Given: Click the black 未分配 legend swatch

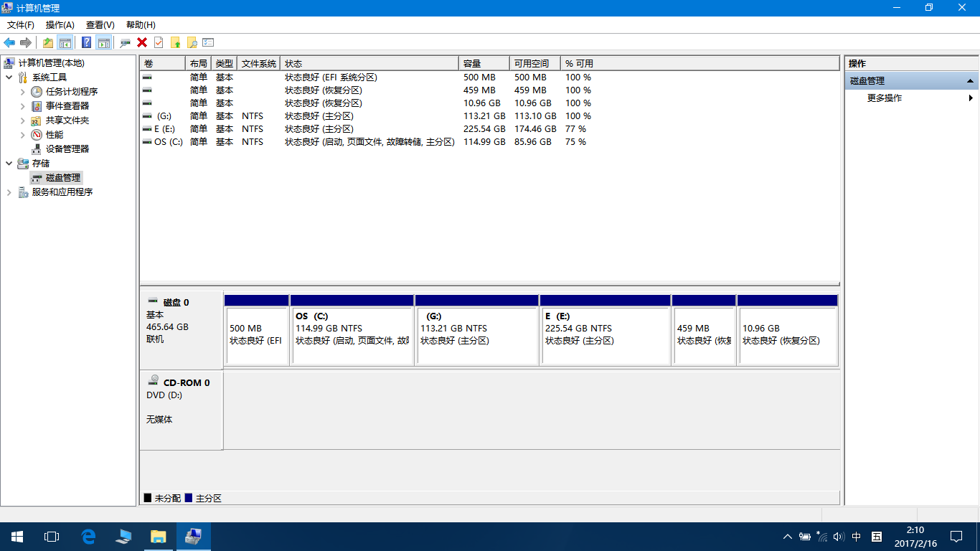Looking at the screenshot, I should click(148, 498).
